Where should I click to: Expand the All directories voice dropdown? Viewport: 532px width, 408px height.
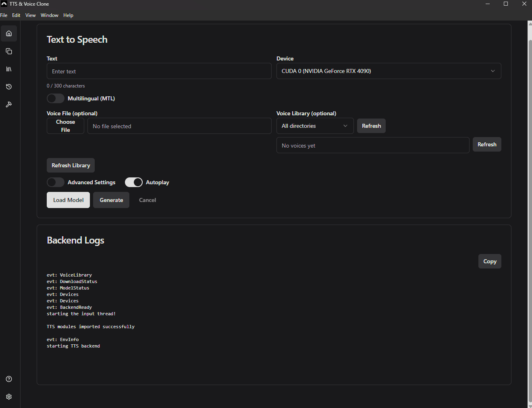pyautogui.click(x=315, y=126)
